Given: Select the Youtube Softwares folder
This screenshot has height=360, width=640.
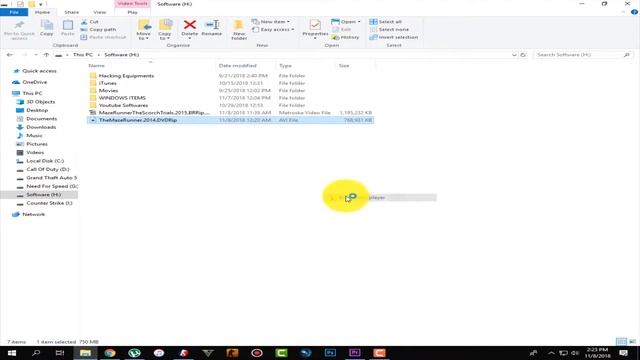Looking at the screenshot, I should click(x=123, y=105).
